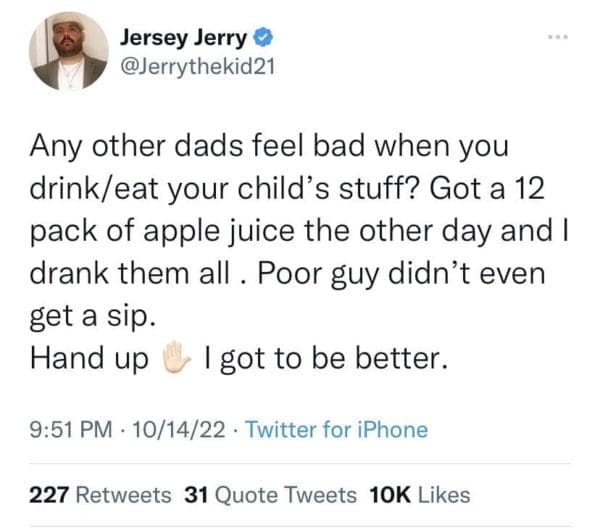Screen dimensions: 600x528
Task: Click the 9:51 PM timestamp
Action: [x=66, y=431]
